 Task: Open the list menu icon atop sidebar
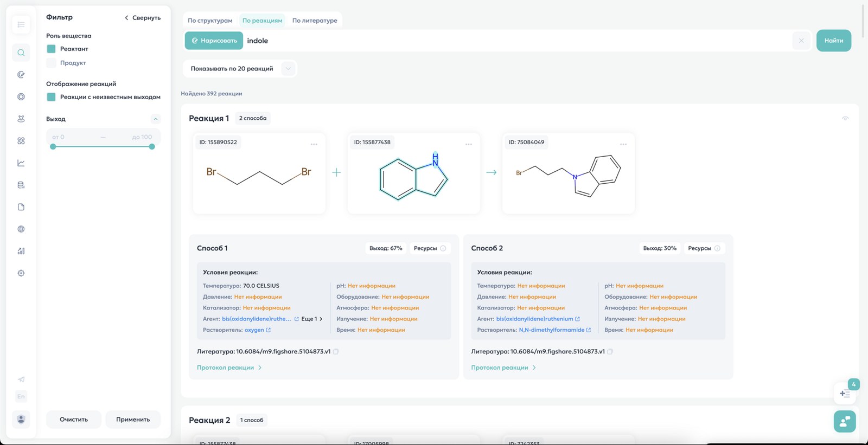point(21,24)
